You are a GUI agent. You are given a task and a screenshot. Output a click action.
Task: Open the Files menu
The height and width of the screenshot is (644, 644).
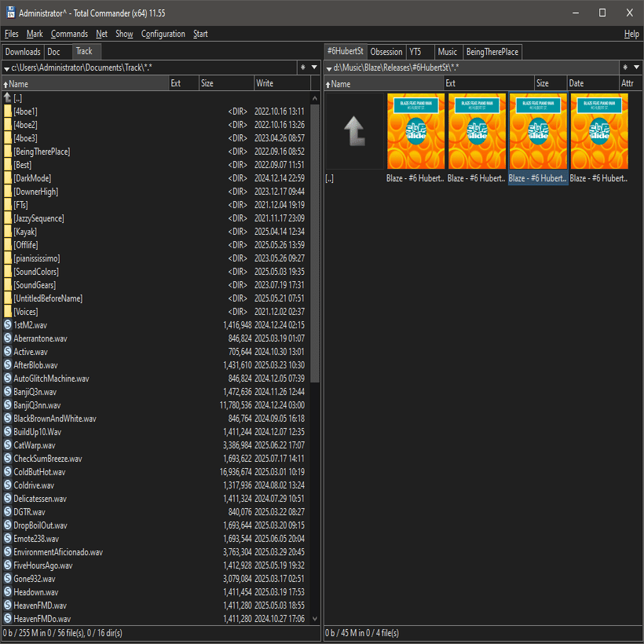(12, 34)
